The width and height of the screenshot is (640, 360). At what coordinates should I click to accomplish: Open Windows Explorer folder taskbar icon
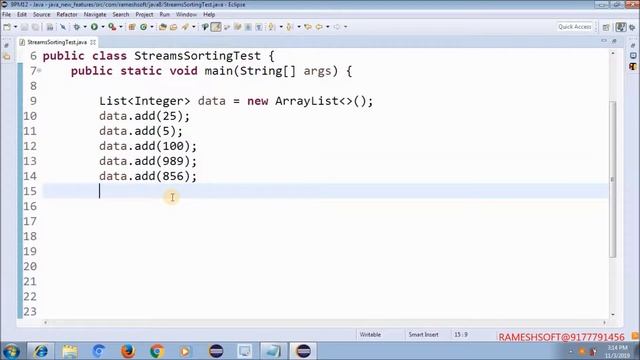coord(70,351)
